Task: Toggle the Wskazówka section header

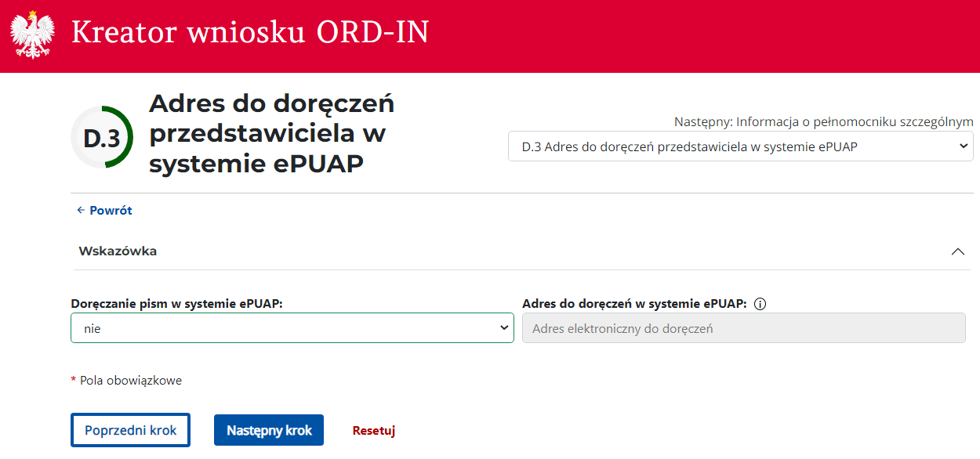Action: (x=118, y=251)
